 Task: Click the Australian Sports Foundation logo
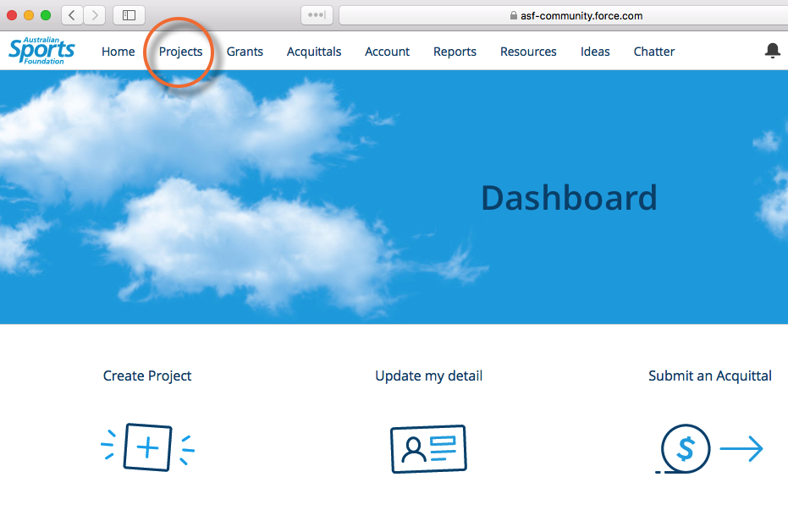(x=41, y=50)
